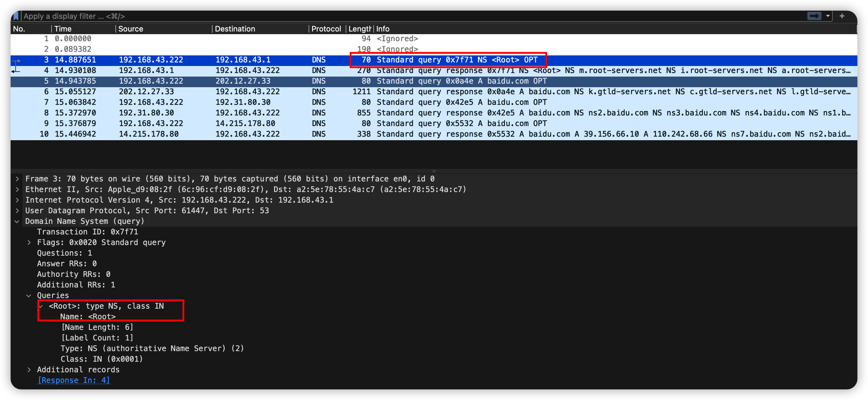Expand the Additional records node

pos(29,370)
